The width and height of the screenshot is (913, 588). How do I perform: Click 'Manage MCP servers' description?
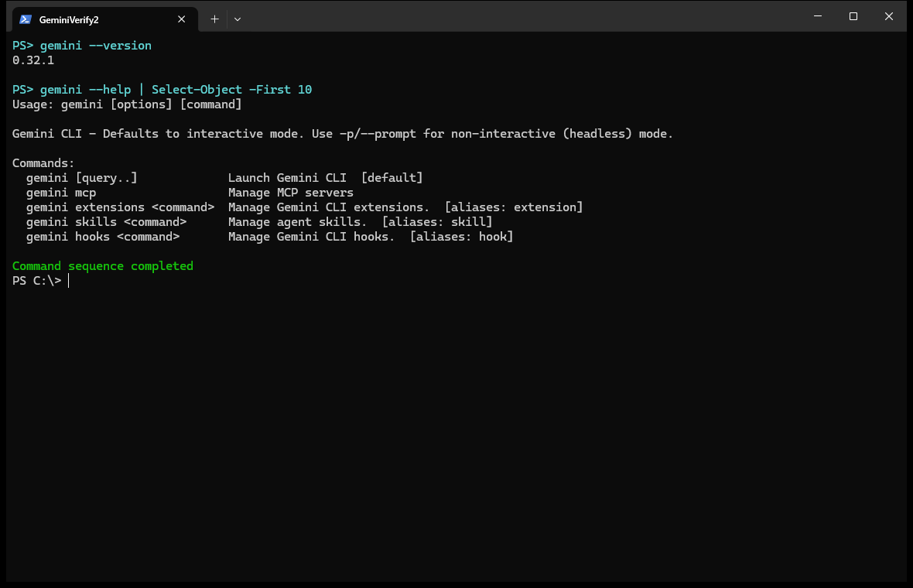(x=291, y=193)
